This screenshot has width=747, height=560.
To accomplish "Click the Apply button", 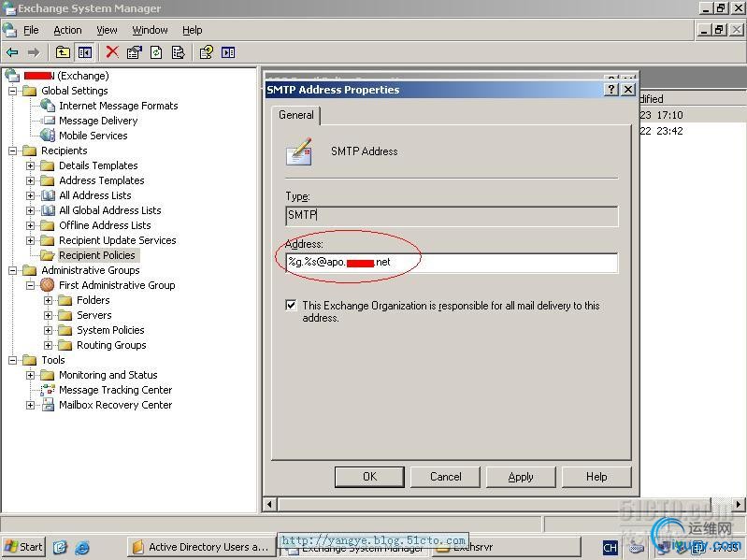I will (x=521, y=477).
